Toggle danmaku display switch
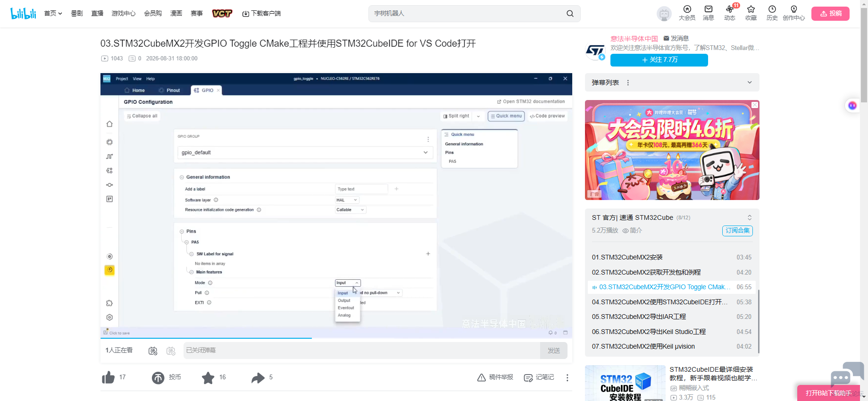This screenshot has height=401, width=868. click(x=153, y=351)
